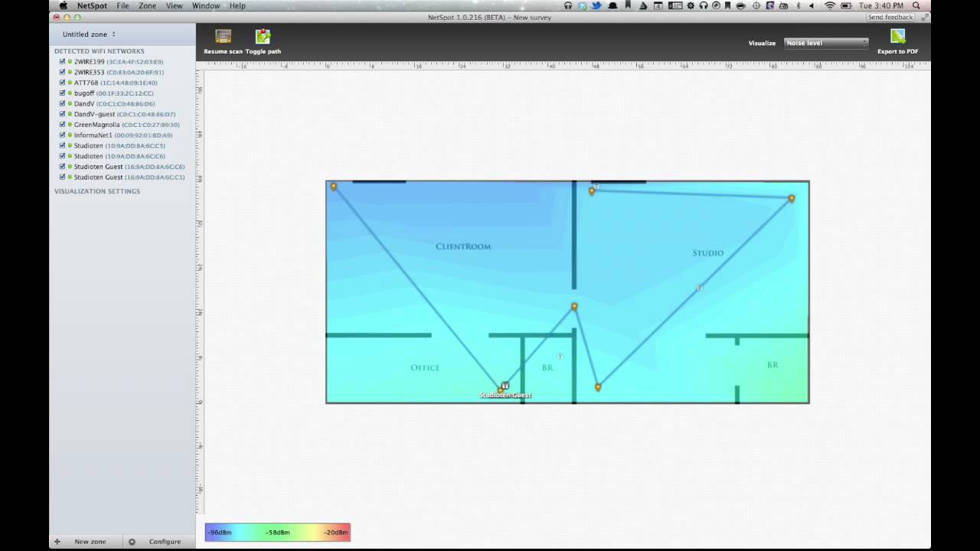980x551 pixels.
Task: Select the waypoint pin in Studio's top-right corner
Action: [791, 199]
